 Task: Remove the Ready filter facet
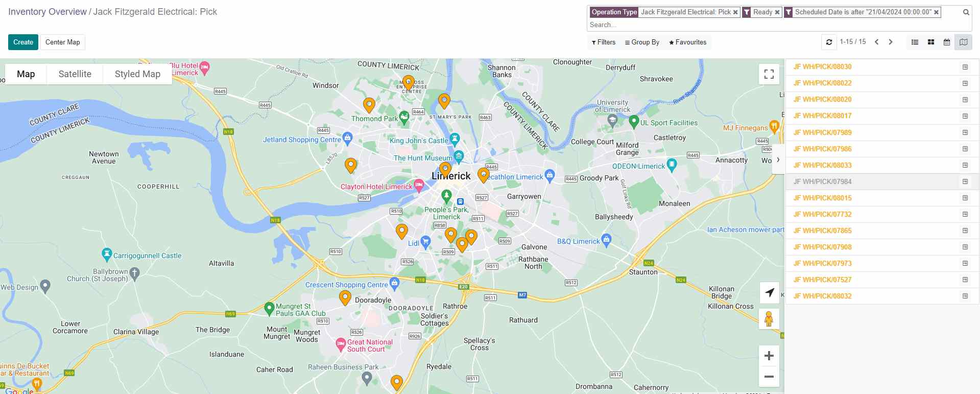[777, 12]
